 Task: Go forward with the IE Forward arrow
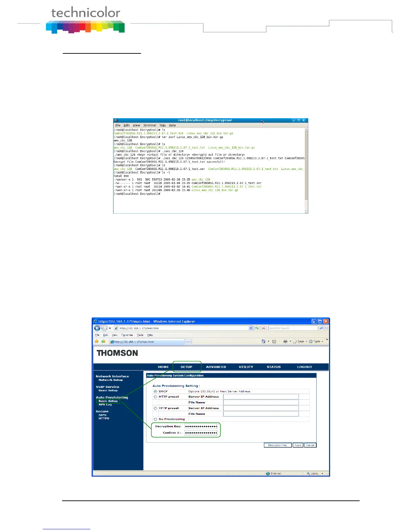[x=104, y=328]
